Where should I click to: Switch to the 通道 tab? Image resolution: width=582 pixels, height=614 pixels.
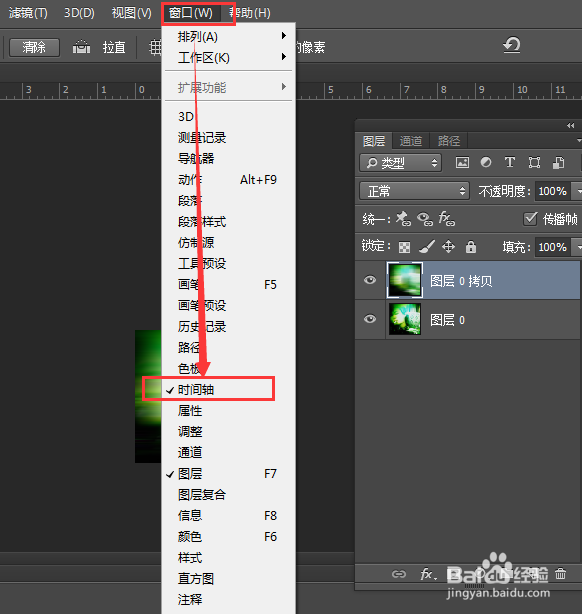pyautogui.click(x=411, y=141)
